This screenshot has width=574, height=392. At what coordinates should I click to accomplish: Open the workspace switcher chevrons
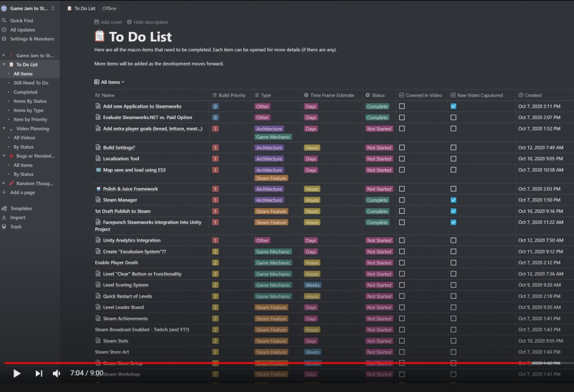tap(53, 9)
